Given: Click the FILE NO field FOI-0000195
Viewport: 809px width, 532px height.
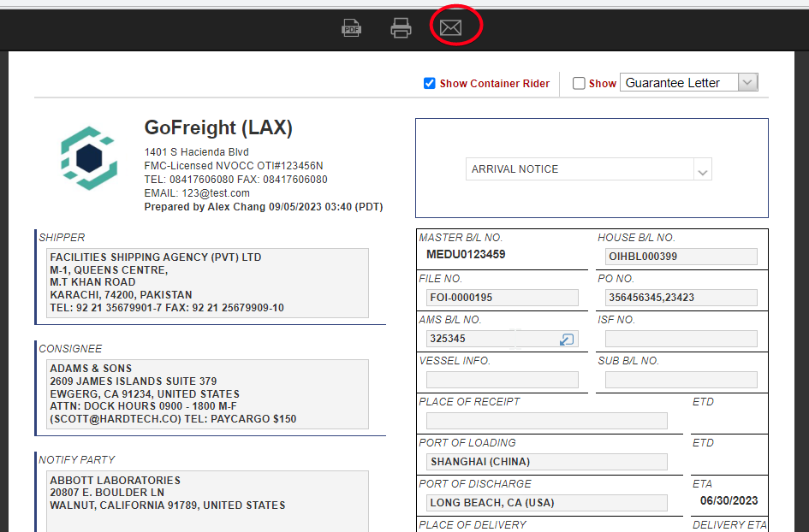Looking at the screenshot, I should [x=502, y=298].
